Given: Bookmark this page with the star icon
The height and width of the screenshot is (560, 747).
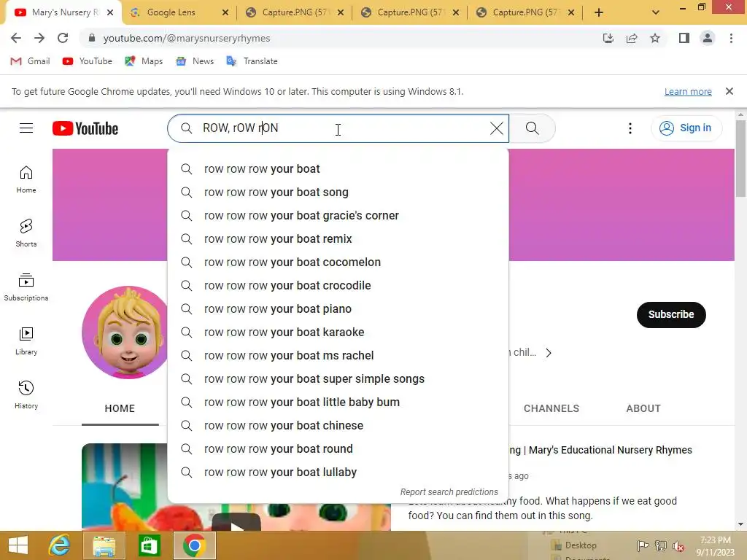Looking at the screenshot, I should (655, 38).
